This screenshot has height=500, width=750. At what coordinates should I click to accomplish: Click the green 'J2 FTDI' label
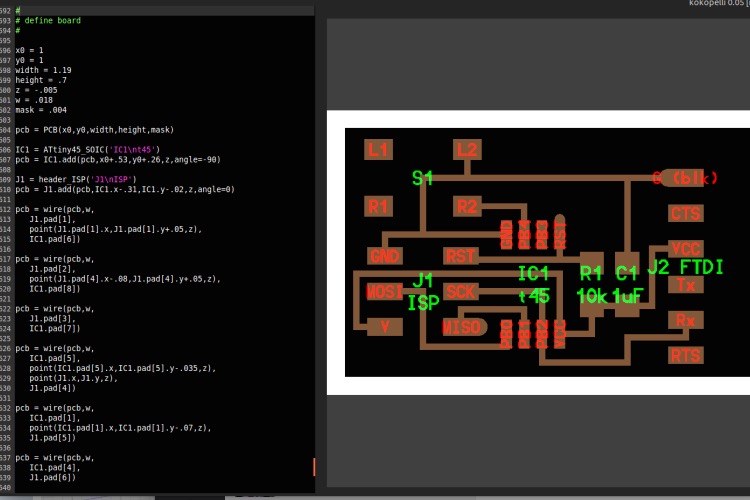coord(685,267)
